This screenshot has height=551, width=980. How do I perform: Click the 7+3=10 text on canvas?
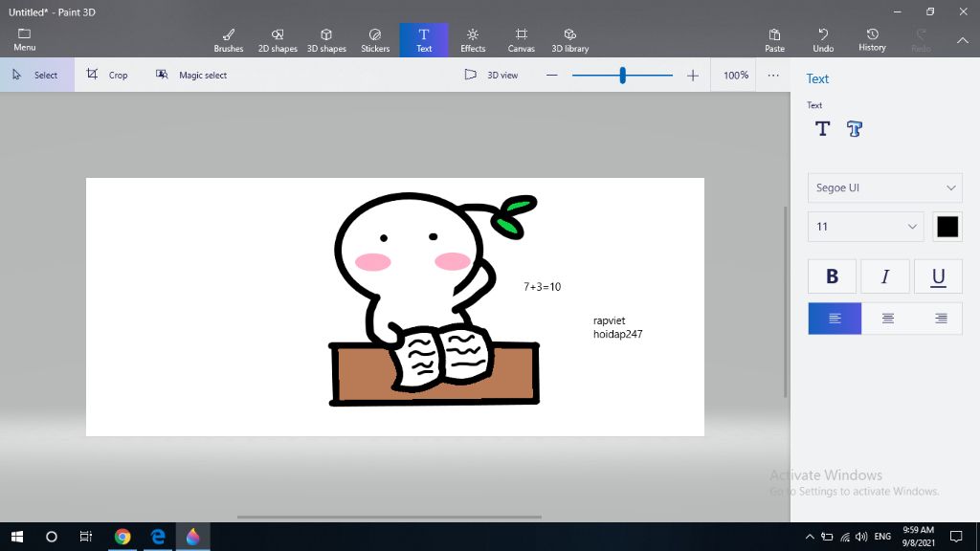(542, 287)
